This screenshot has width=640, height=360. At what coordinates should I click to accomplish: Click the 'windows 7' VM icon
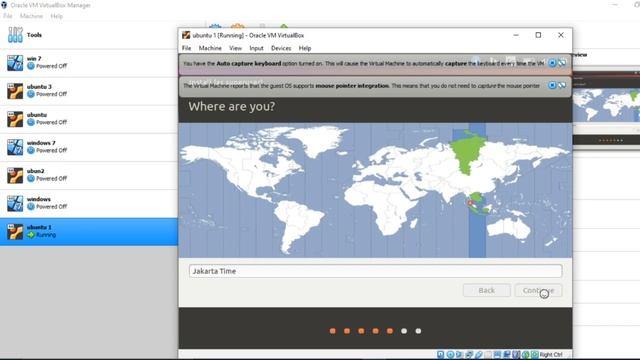[15, 147]
